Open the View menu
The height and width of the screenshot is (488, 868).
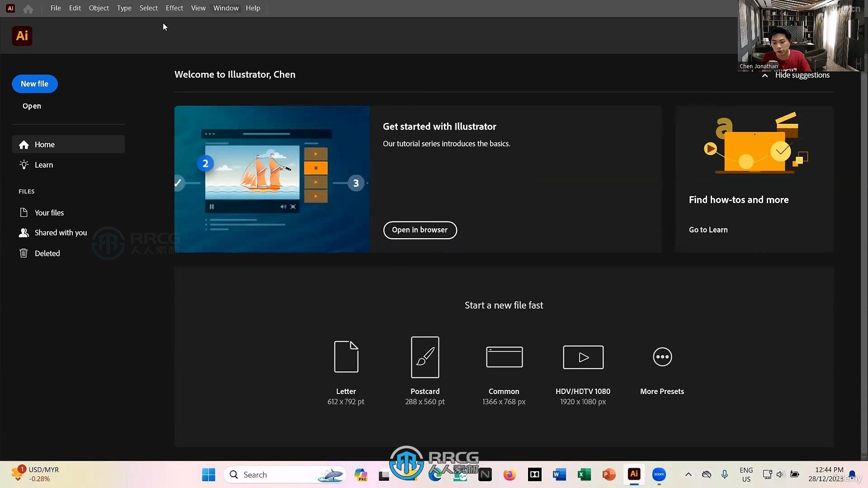pyautogui.click(x=198, y=8)
